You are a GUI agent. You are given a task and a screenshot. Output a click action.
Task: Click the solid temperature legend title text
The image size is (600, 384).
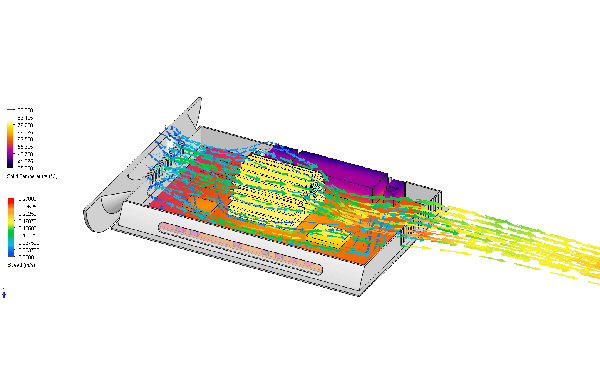tap(32, 176)
